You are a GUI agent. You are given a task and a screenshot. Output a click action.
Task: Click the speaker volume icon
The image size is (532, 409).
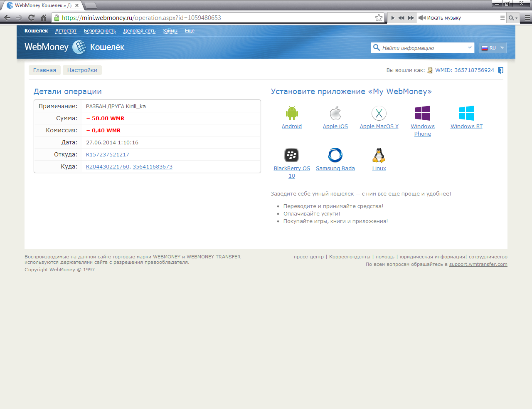[422, 18]
